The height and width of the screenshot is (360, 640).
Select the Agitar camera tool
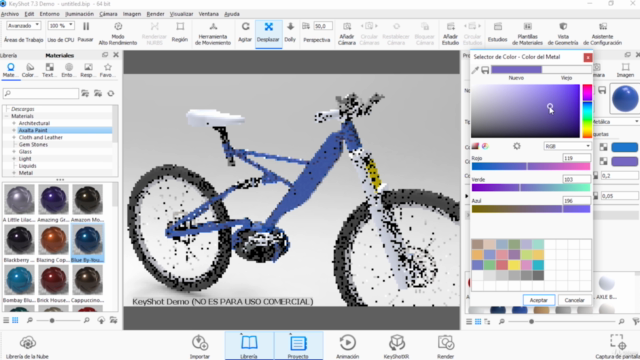pos(245,32)
